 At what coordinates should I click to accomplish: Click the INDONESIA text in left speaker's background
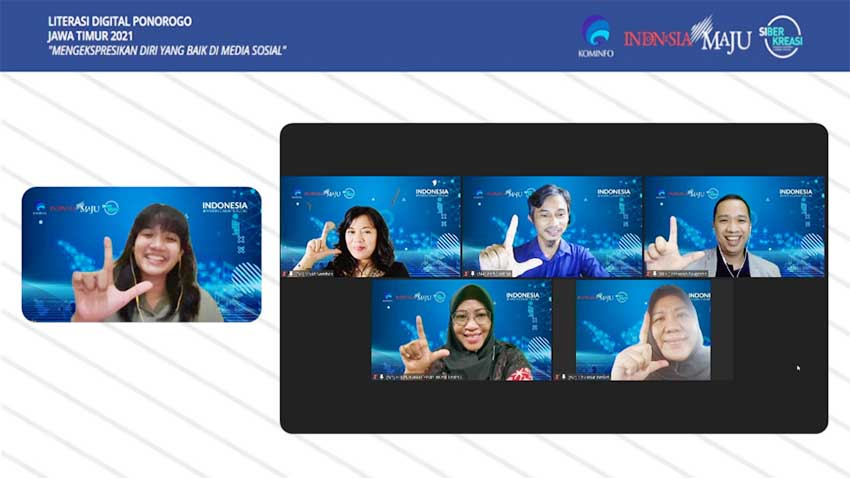[x=224, y=205]
